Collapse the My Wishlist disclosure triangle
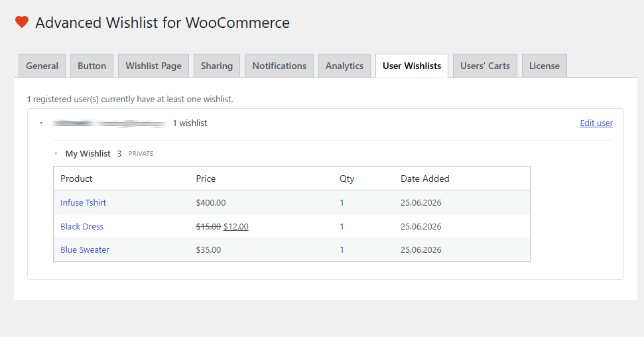Image resolution: width=644 pixels, height=337 pixels. pyautogui.click(x=56, y=154)
